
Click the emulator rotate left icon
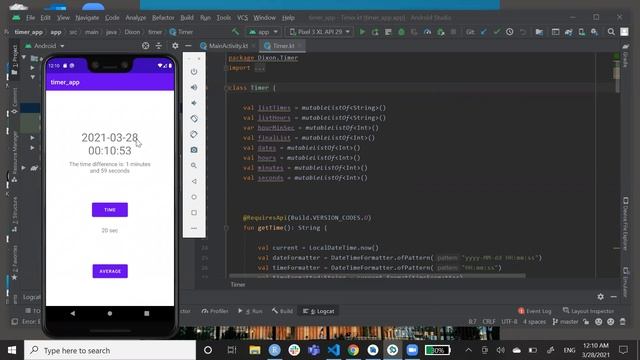click(x=194, y=119)
